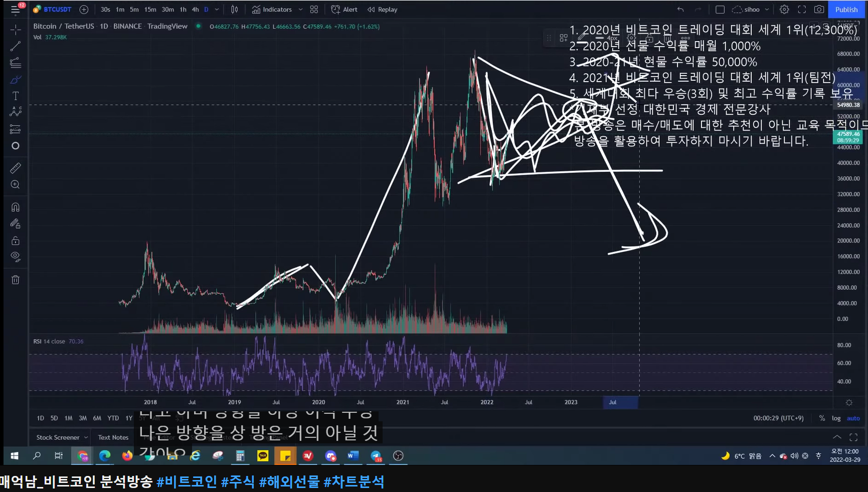Open the prediction and measurement tools
Image resolution: width=868 pixels, height=492 pixels.
16,129
